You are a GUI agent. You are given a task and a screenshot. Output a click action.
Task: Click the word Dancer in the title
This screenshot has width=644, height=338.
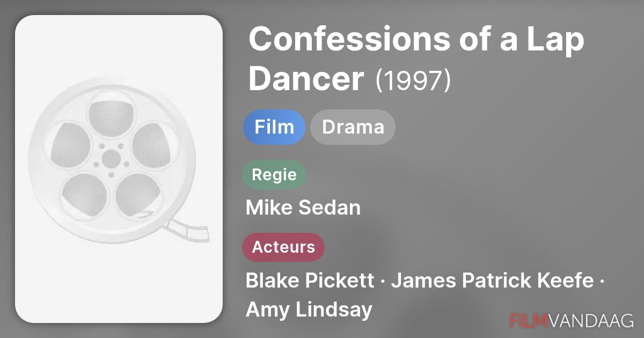(x=306, y=79)
